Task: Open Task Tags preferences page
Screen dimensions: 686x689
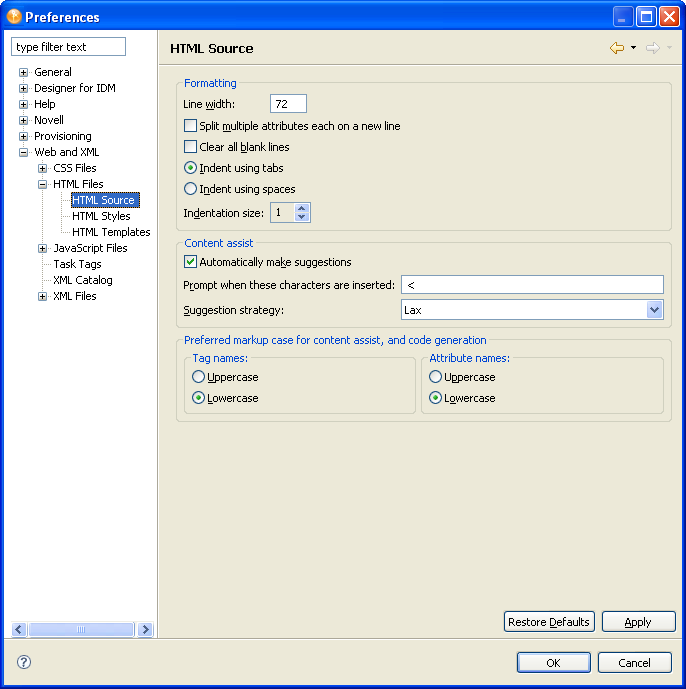Action: pyautogui.click(x=77, y=264)
